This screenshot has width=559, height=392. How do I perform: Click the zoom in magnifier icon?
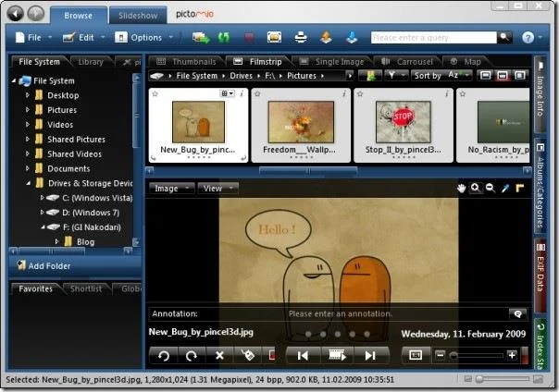click(x=475, y=188)
